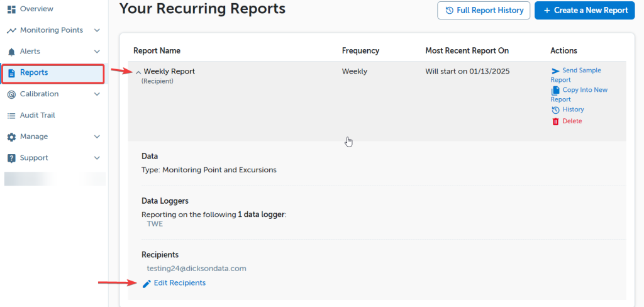Viewport: 644px width, 307px height.
Task: Expand the Alerts submenu chevron
Action: coord(97,52)
